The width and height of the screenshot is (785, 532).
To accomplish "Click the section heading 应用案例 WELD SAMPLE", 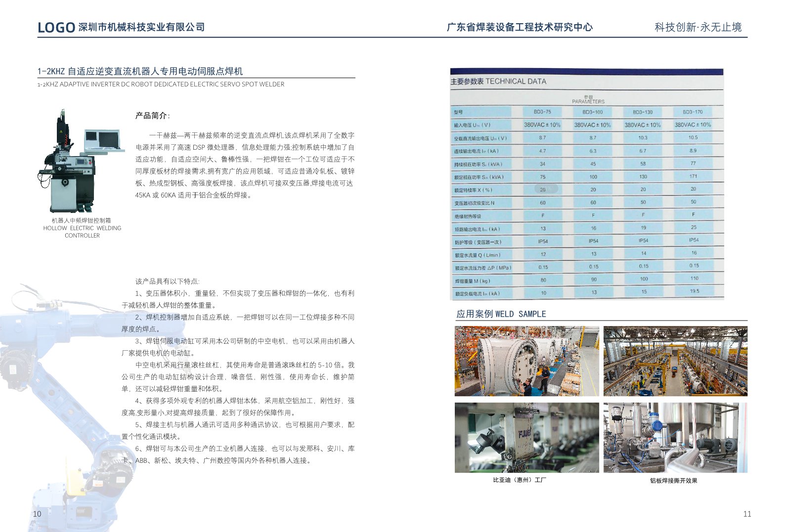I will tap(501, 314).
